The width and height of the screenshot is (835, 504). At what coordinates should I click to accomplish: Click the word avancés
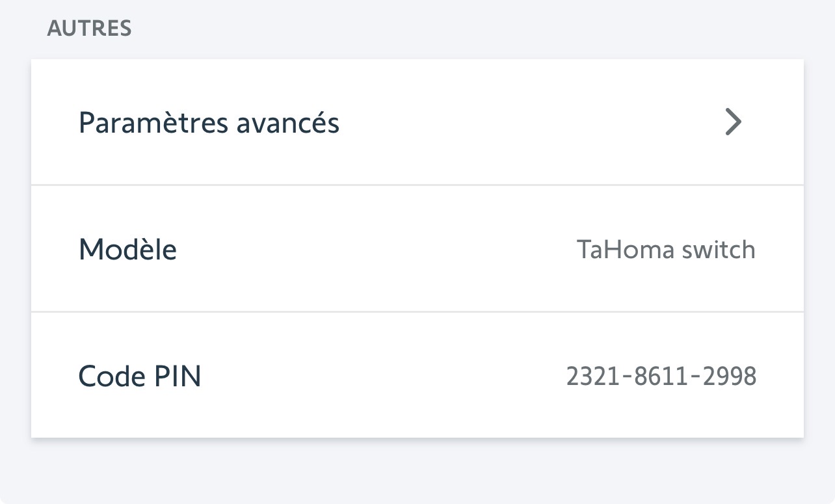coord(288,123)
